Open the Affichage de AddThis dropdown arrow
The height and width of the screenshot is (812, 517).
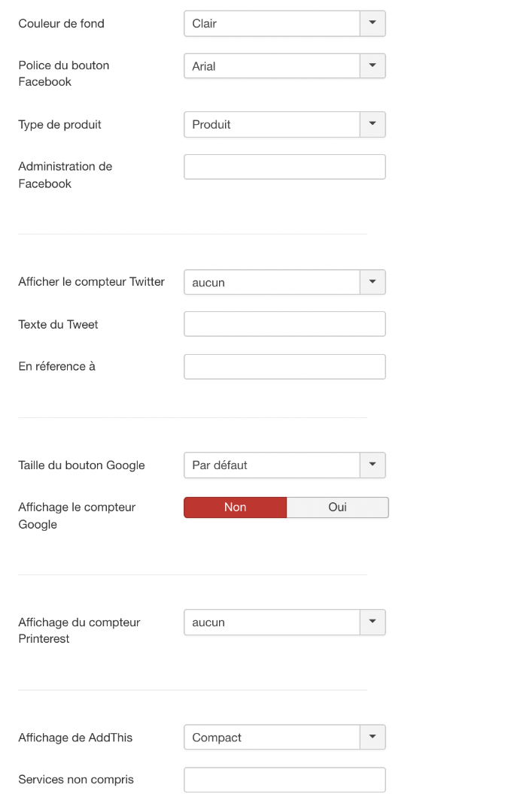click(373, 737)
